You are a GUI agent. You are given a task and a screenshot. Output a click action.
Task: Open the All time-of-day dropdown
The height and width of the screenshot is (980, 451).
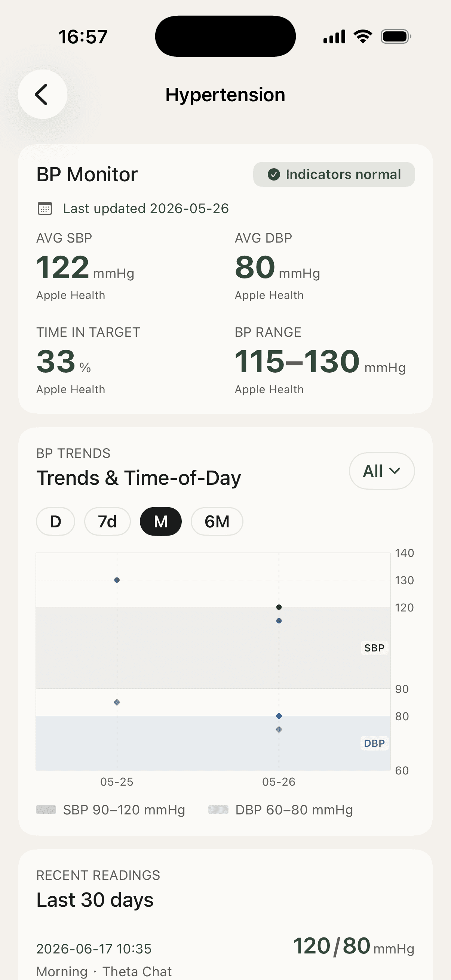tap(382, 471)
